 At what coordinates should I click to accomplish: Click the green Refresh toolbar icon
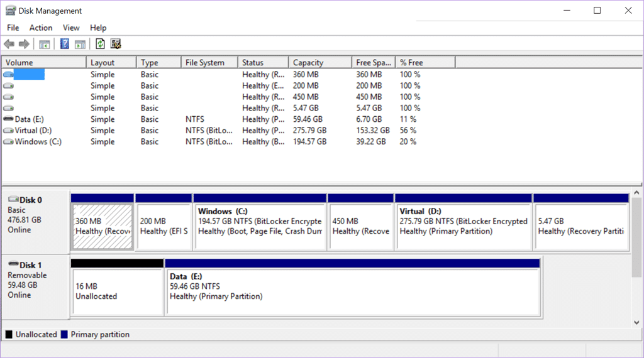coord(100,44)
